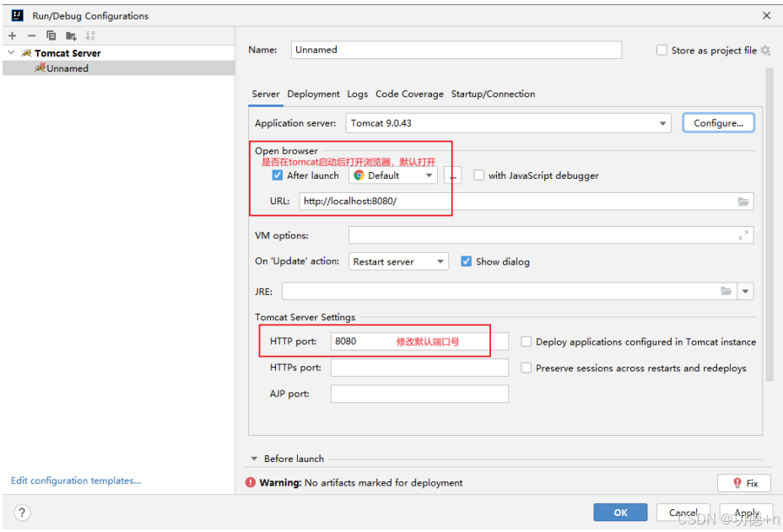Click the Apply button

click(747, 512)
